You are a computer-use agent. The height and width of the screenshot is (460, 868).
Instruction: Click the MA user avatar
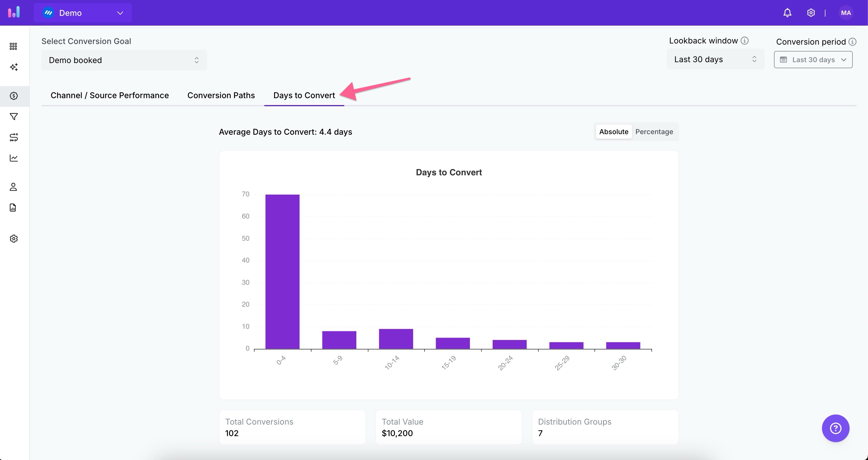coord(846,13)
